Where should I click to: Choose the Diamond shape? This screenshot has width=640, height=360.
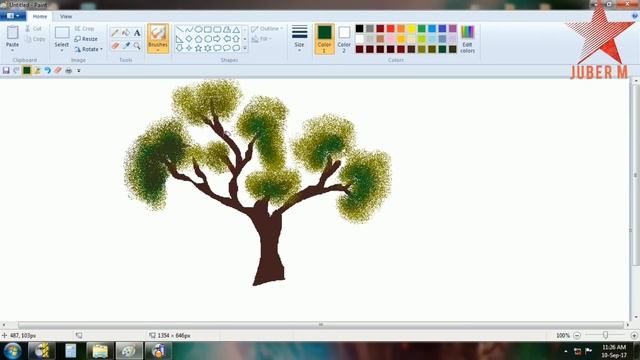point(189,39)
